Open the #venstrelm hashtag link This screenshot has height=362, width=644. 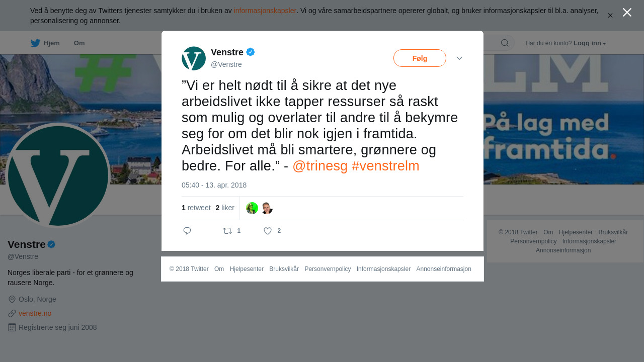pos(385,166)
